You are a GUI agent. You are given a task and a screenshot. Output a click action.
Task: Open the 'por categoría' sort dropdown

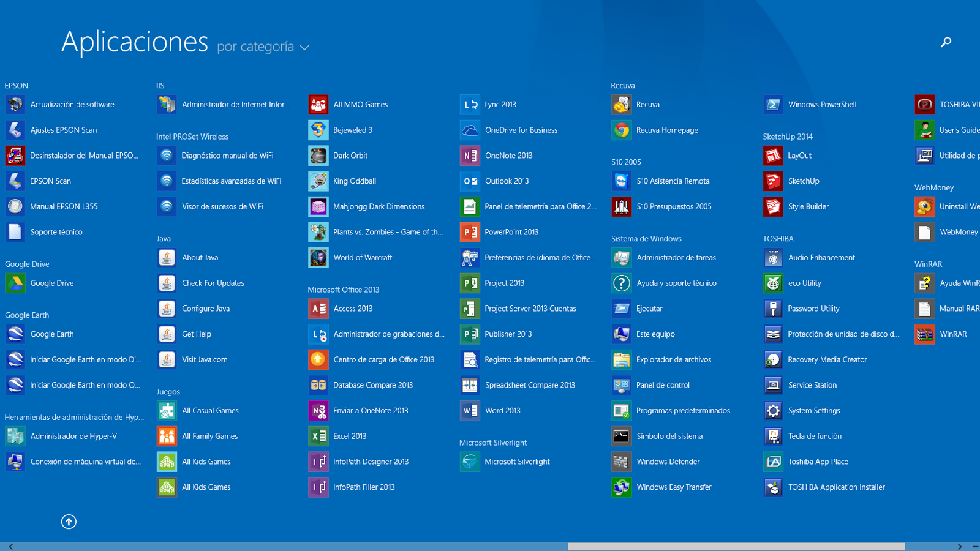click(263, 47)
